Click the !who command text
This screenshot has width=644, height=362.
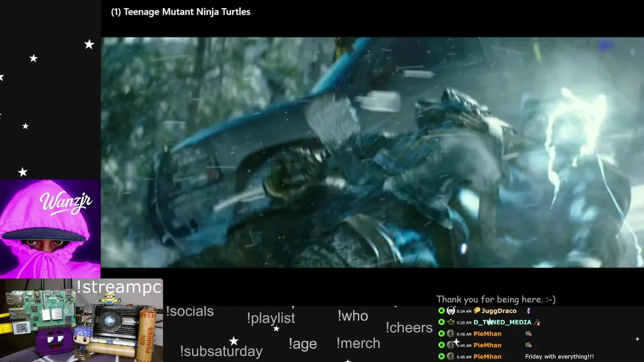pyautogui.click(x=353, y=316)
